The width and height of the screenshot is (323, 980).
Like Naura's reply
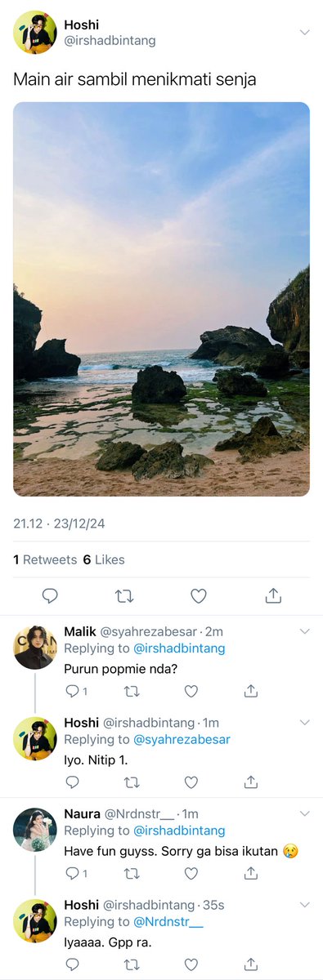pos(191,873)
